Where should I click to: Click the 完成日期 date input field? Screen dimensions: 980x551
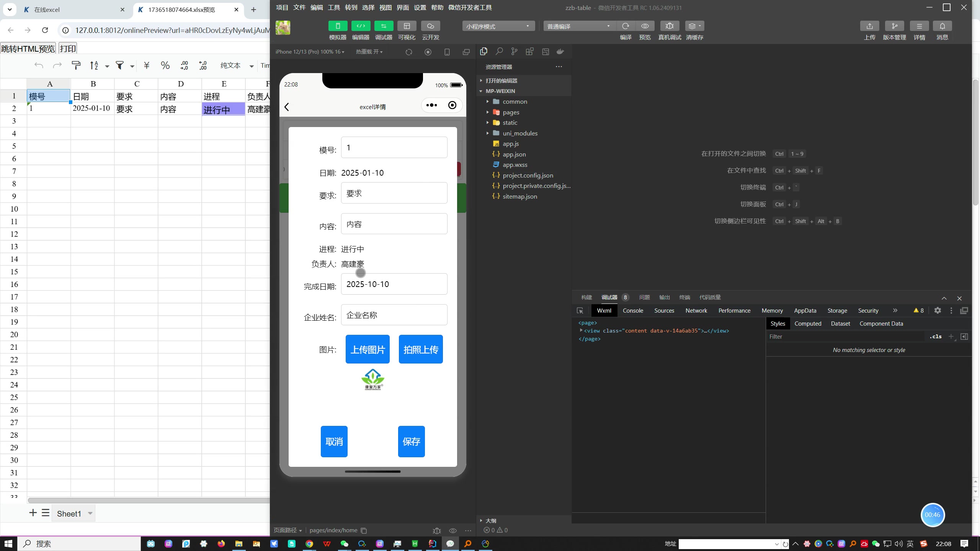tap(394, 284)
